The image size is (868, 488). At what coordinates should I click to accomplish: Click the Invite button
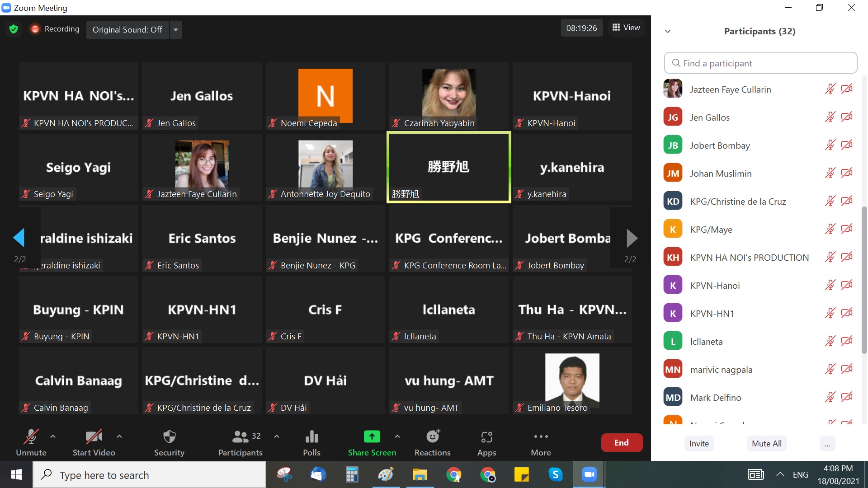pos(699,444)
